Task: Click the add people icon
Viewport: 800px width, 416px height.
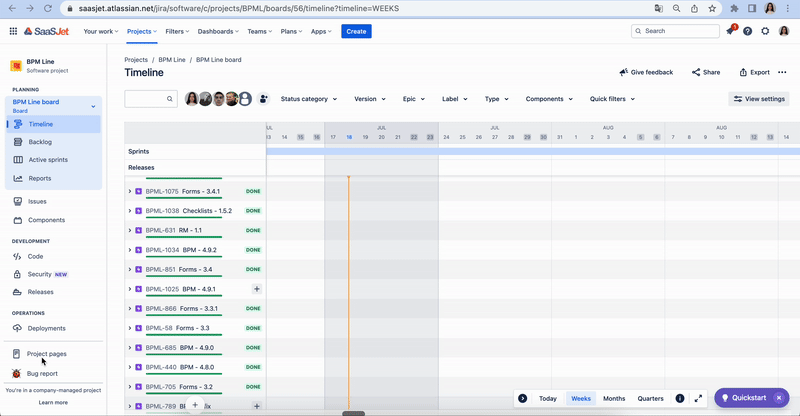Action: [264, 99]
